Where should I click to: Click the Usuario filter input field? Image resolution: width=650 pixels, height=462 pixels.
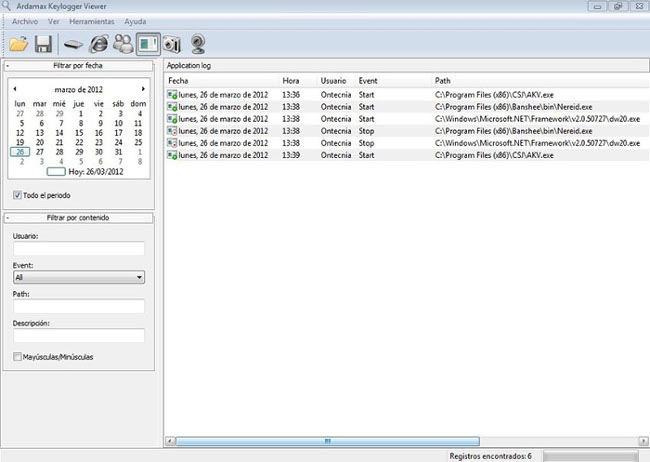point(79,248)
